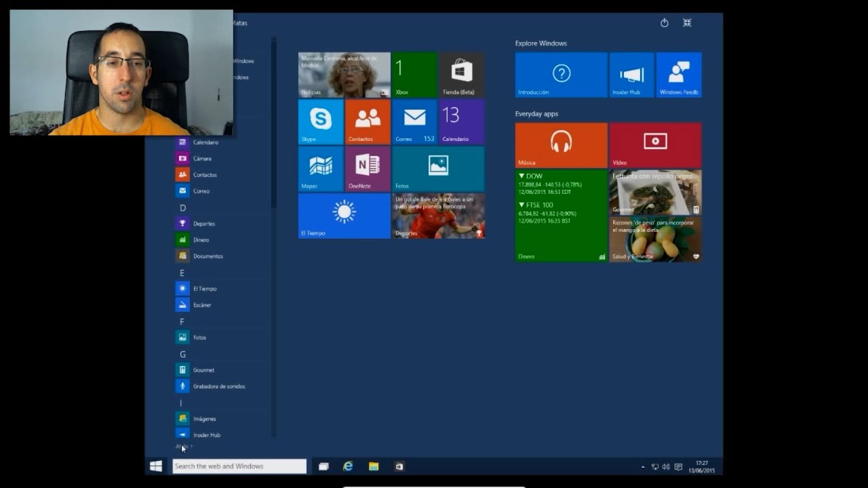Open the Action Center notifications icon
868x488 pixels.
pyautogui.click(x=678, y=467)
